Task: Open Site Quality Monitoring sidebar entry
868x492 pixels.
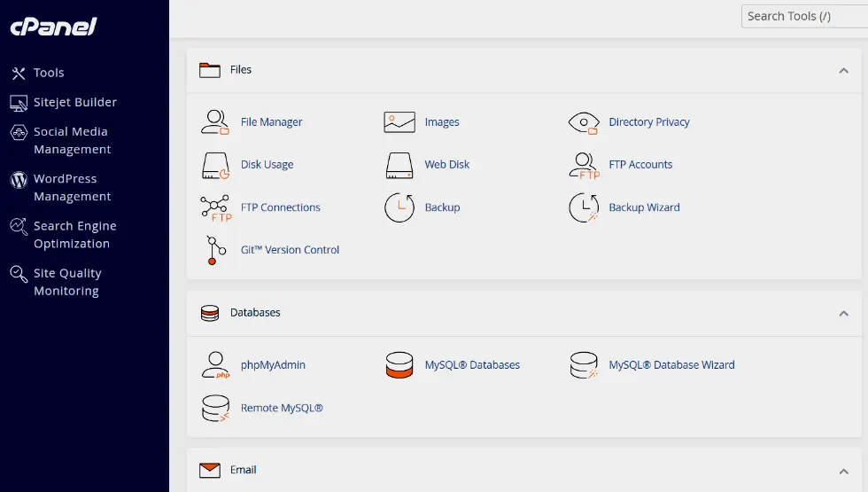Action: point(67,282)
